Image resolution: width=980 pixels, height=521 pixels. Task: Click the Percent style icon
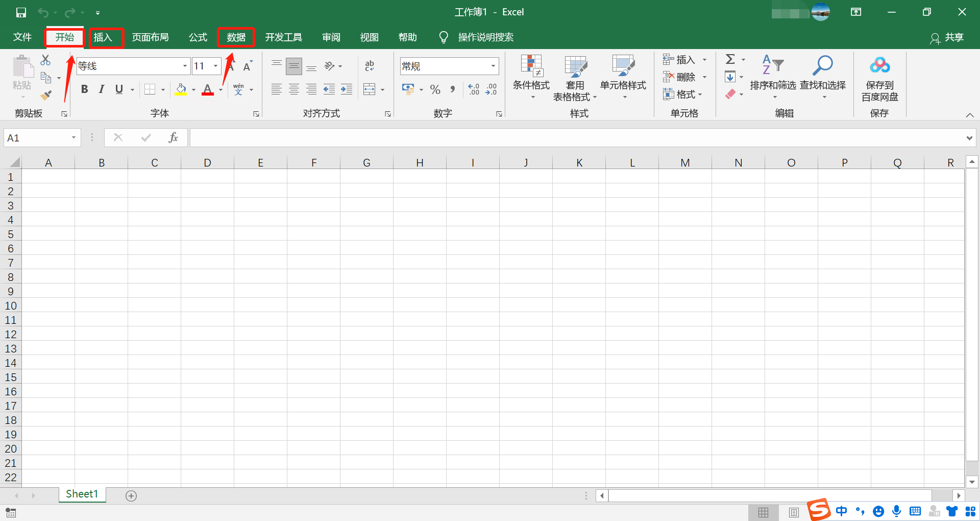[x=435, y=89]
